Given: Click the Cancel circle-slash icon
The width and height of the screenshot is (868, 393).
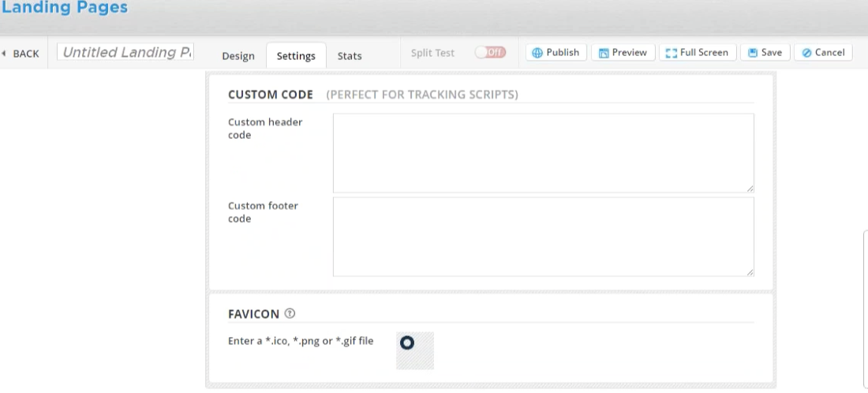Looking at the screenshot, I should click(x=806, y=53).
